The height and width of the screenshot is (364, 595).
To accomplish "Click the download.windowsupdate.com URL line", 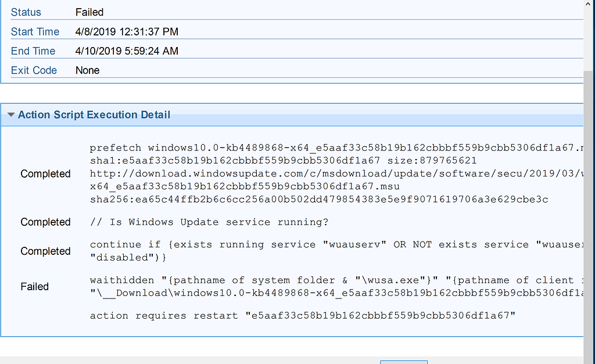I will coord(336,174).
